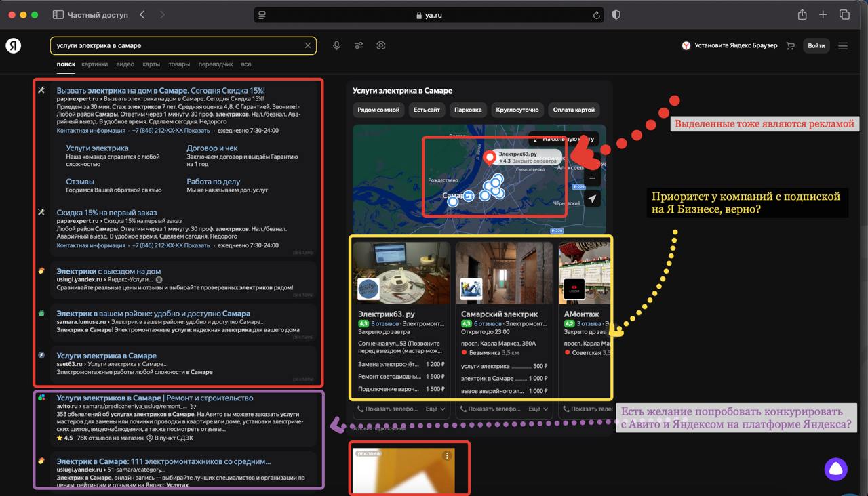
Task: Click the Электрик63.ру pin on the map
Action: point(490,159)
